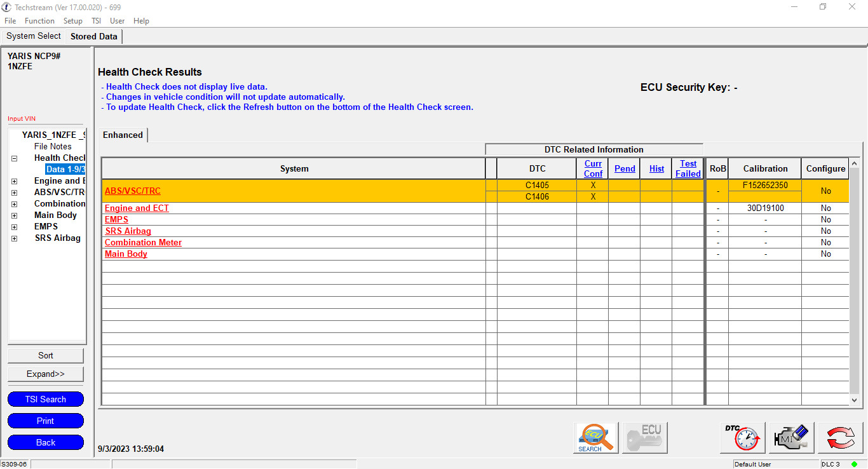The height and width of the screenshot is (469, 868).
Task: Click the Expand>> button
Action: pos(46,374)
